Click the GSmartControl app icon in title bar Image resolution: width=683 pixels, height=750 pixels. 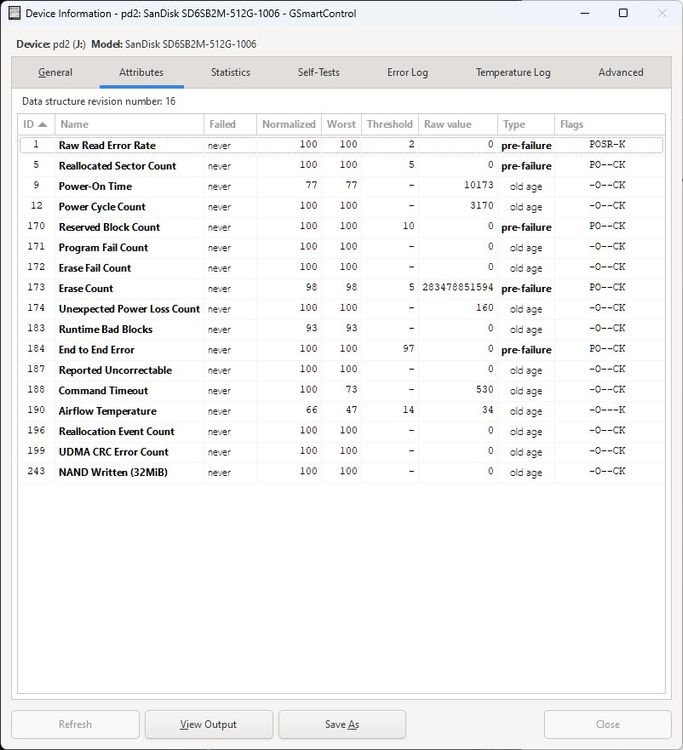[14, 13]
